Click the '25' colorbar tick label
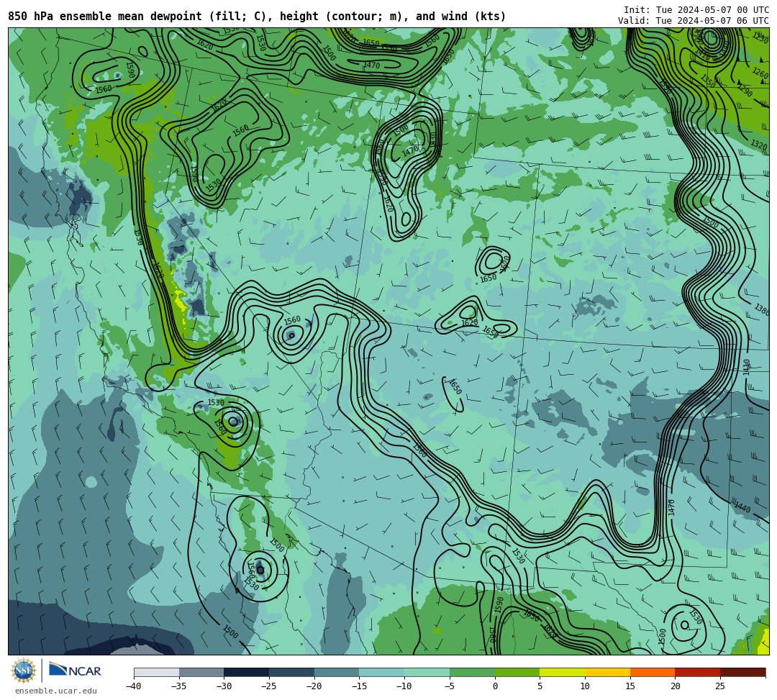777x700 pixels. pos(720,686)
